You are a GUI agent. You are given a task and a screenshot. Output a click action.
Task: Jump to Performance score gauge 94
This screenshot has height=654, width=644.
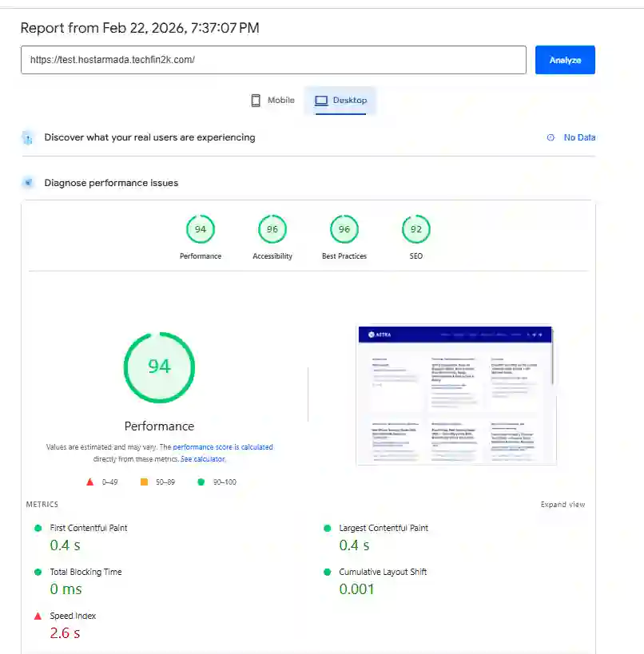[201, 229]
